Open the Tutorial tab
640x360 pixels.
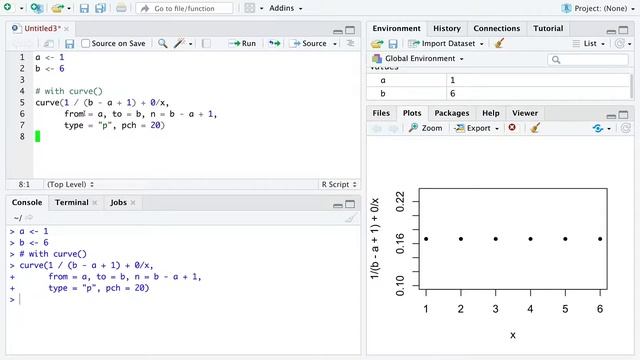(548, 29)
